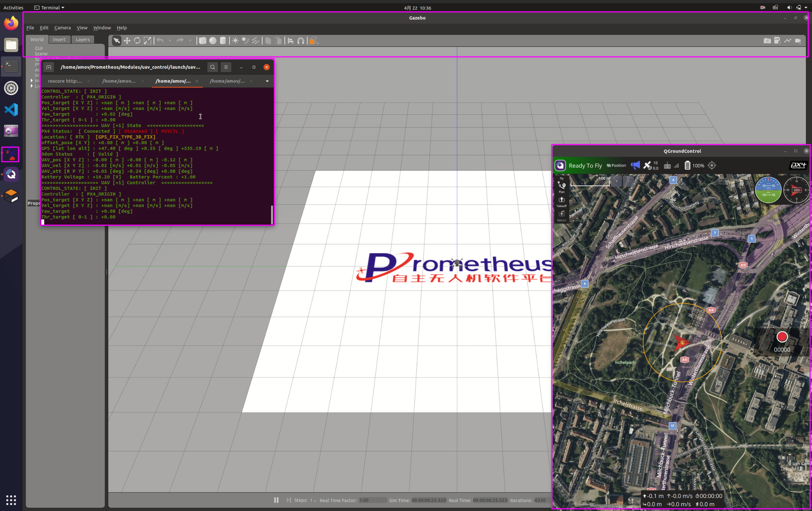Open the File menu in Gazebo
Screen dimensions: 812x511
(30, 27)
